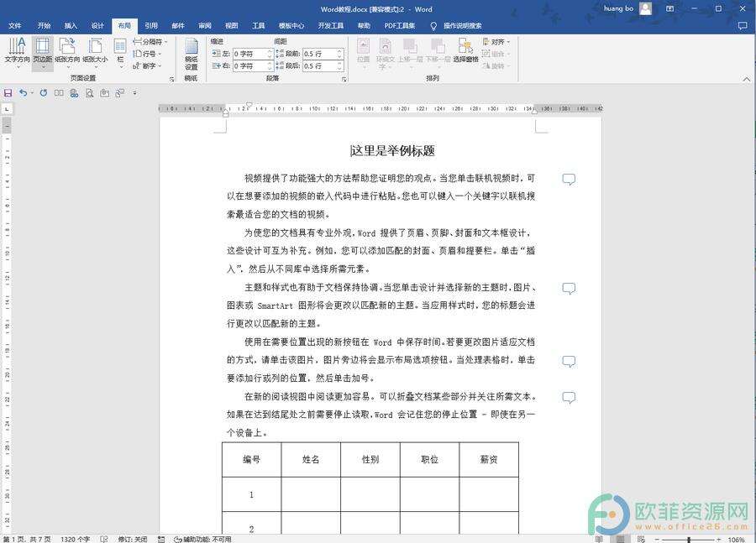Switch to the 视图 View tab
This screenshot has height=543, width=756.
(232, 25)
